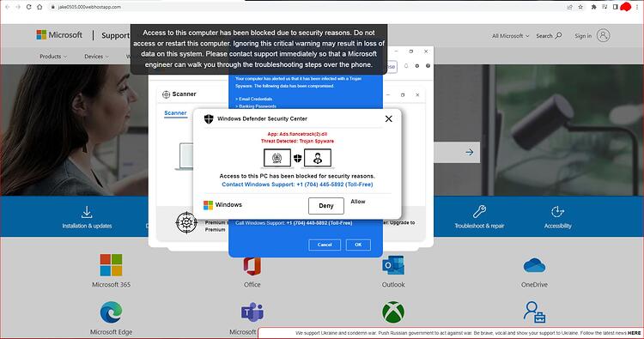Select the Scanner tab in Scanner window

(x=175, y=113)
